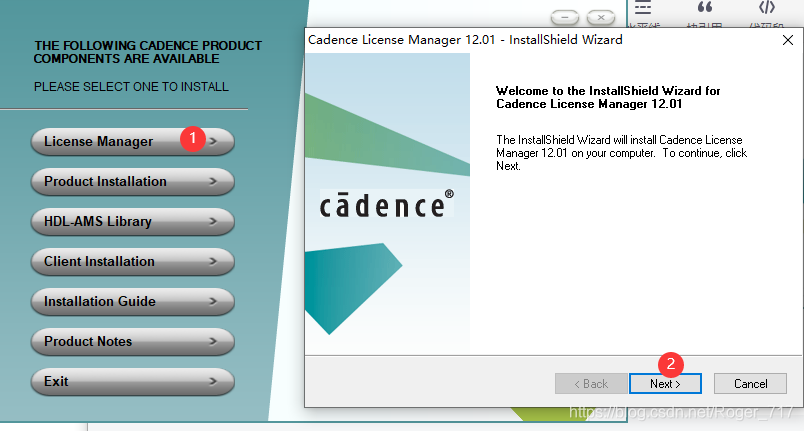This screenshot has width=804, height=431.
Task: Click the disabled Back button
Action: (x=588, y=383)
